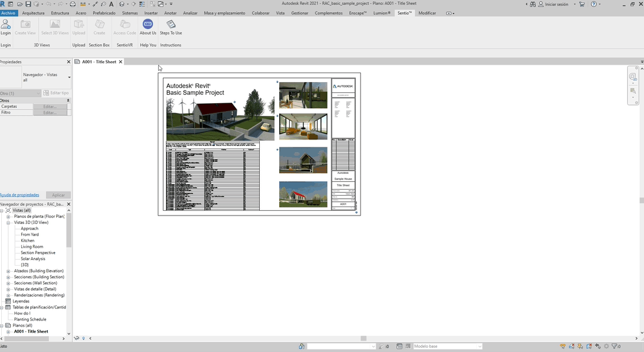Click the Switch Windows icon in quick access toolbar
Viewport: 644px width, 352px height.
point(161,4)
